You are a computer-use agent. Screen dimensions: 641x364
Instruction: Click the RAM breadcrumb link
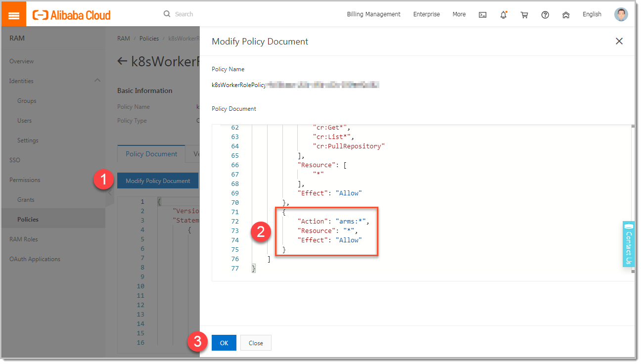[x=124, y=39]
